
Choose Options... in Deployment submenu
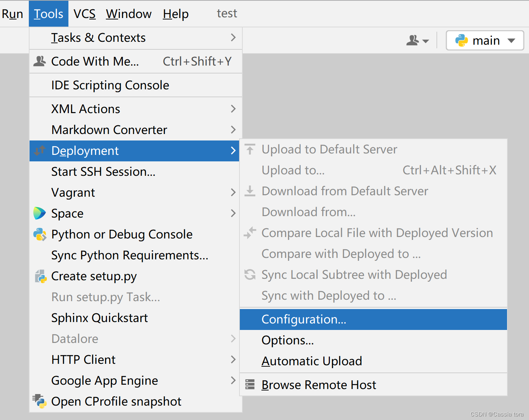pyautogui.click(x=373, y=340)
